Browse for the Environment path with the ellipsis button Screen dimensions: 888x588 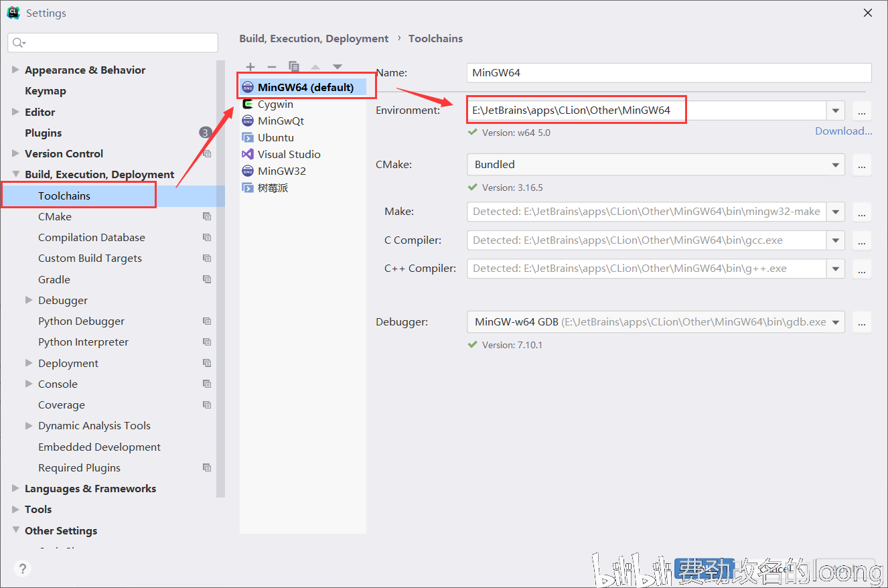862,111
